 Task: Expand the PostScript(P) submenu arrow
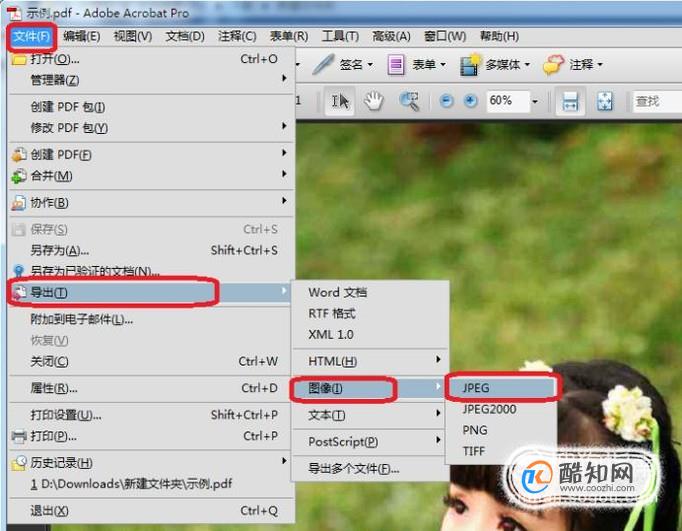click(438, 440)
